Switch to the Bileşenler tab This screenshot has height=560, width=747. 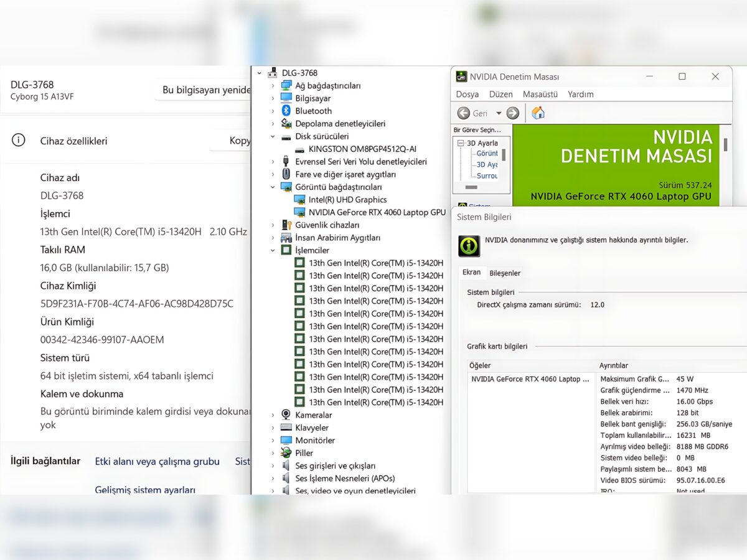[505, 273]
